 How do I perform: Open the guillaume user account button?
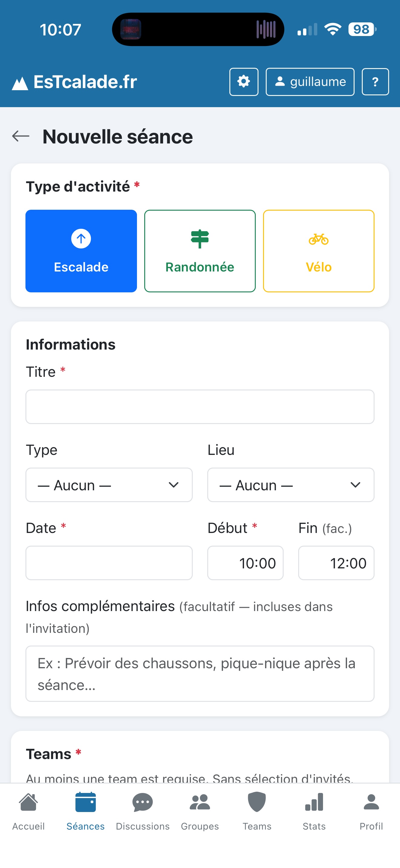coord(310,82)
